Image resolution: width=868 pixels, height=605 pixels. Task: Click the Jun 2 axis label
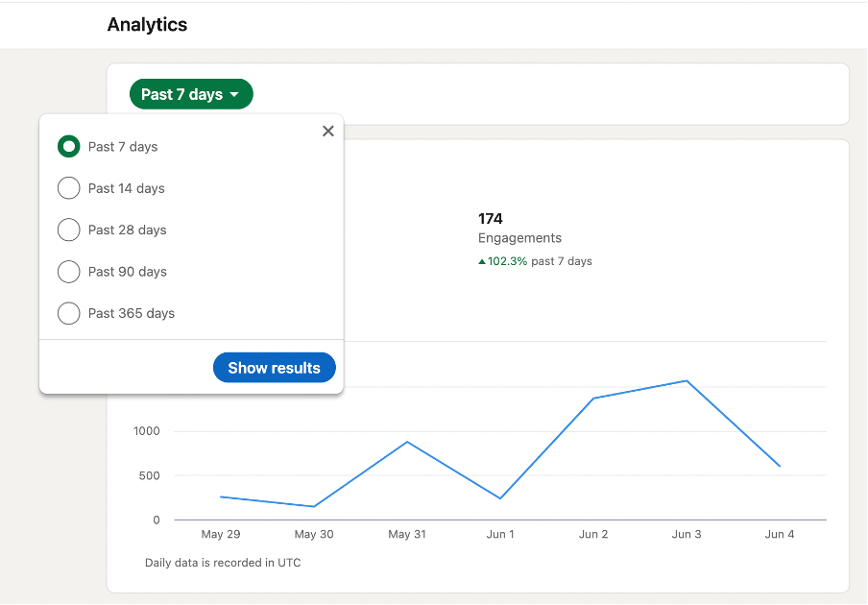tap(593, 534)
